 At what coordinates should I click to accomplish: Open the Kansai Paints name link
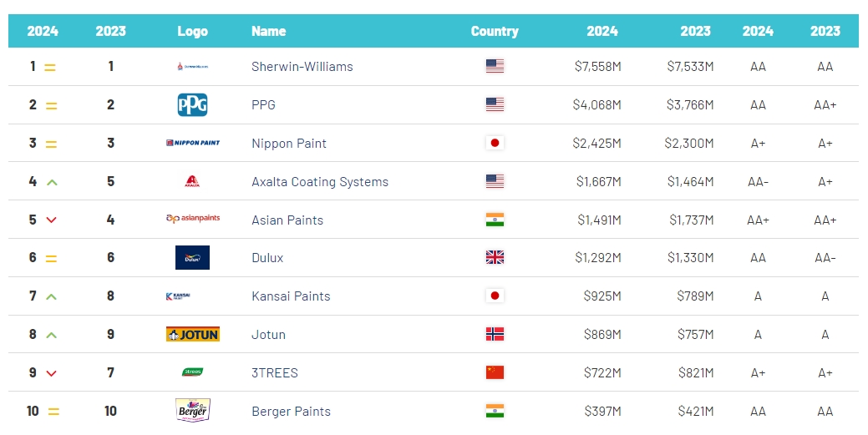291,296
